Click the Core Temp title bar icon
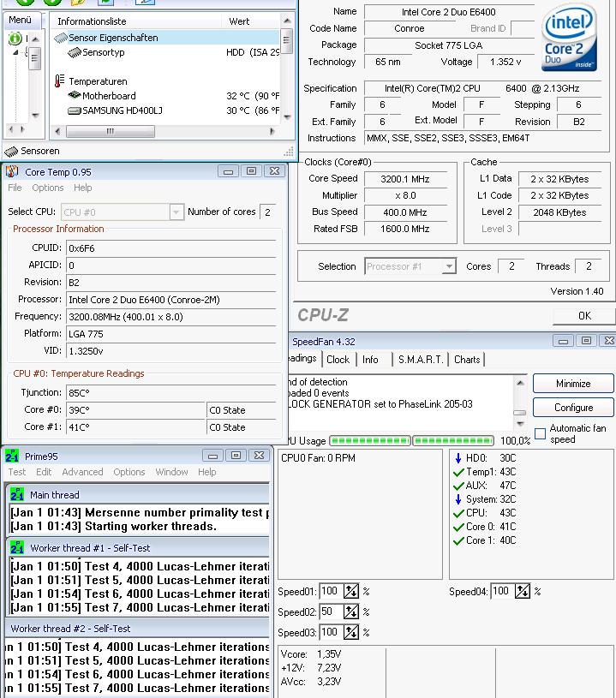This screenshot has height=698, width=616. click(12, 171)
